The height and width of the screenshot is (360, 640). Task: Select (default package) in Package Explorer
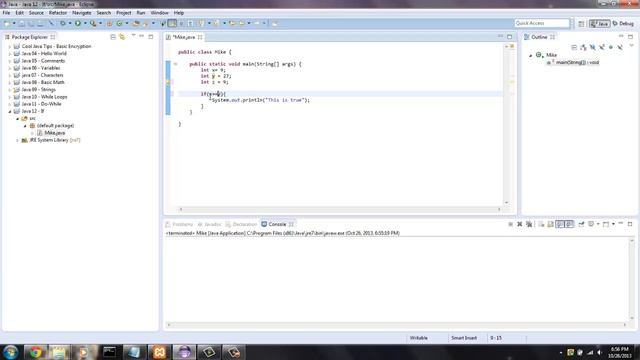(x=55, y=126)
